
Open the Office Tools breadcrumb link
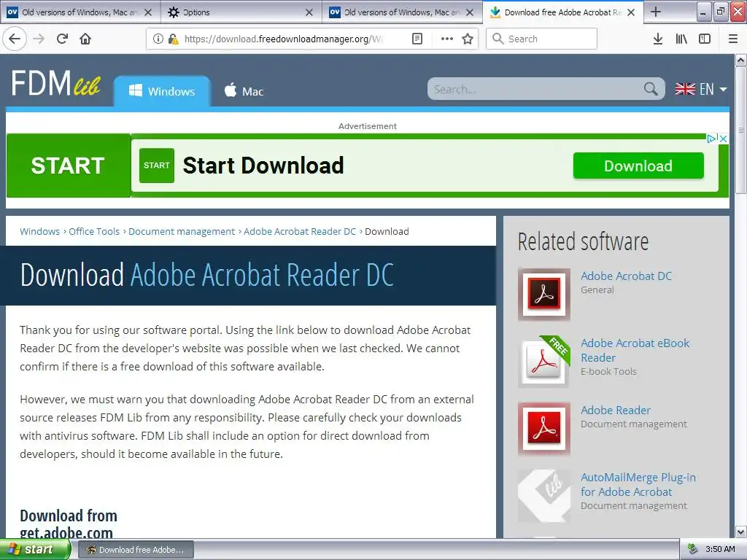tap(94, 231)
